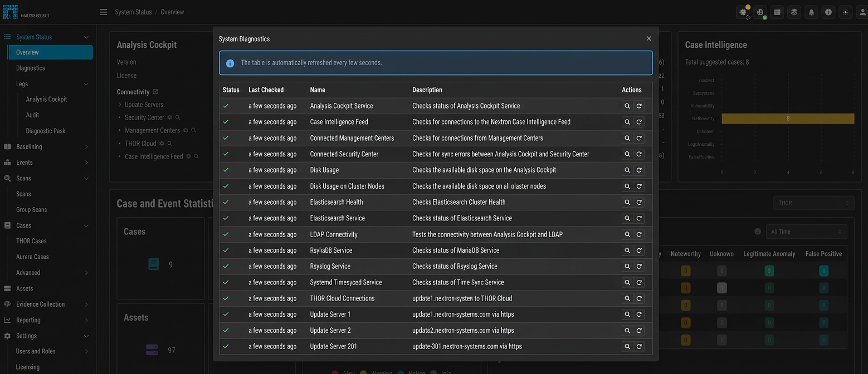Screen dimensions: 868x374
Task: Collapse the System Status sidebar section
Action: pos(86,37)
